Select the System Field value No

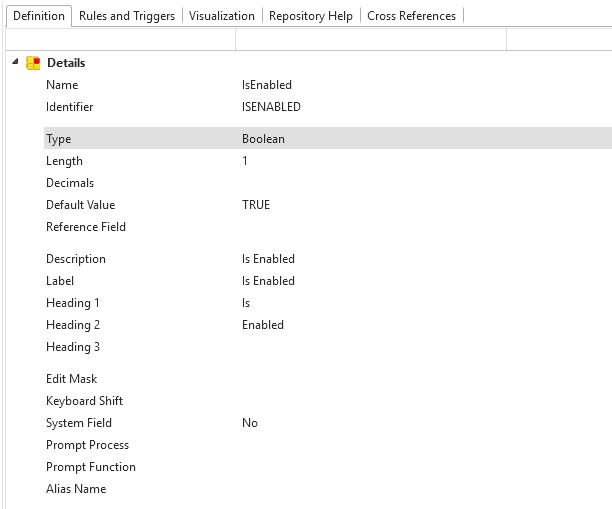pyautogui.click(x=250, y=423)
